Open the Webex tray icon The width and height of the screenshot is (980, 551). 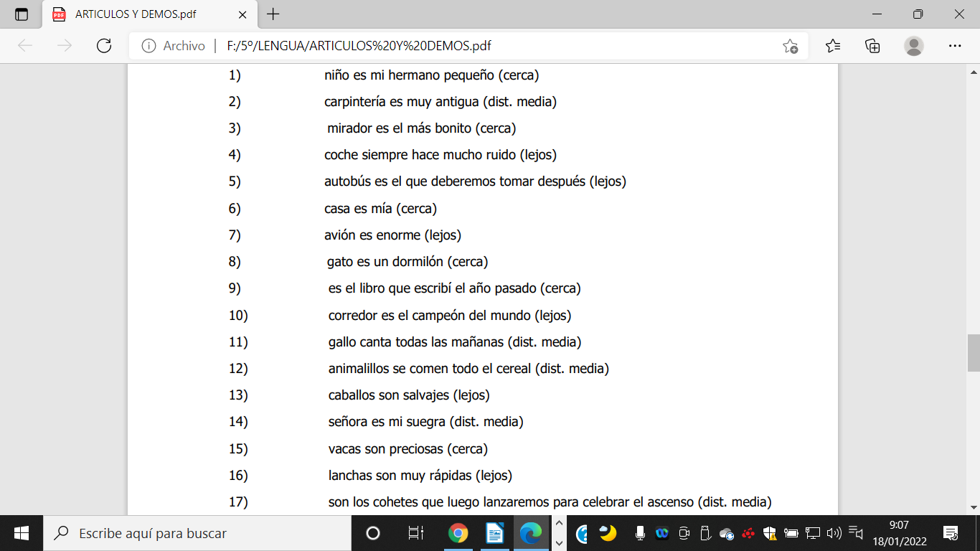tap(661, 533)
